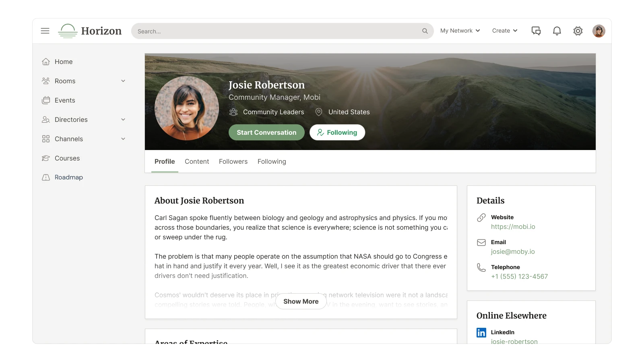Viewport: 644px width, 362px height.
Task: Click the Email envelope icon
Action: click(481, 243)
